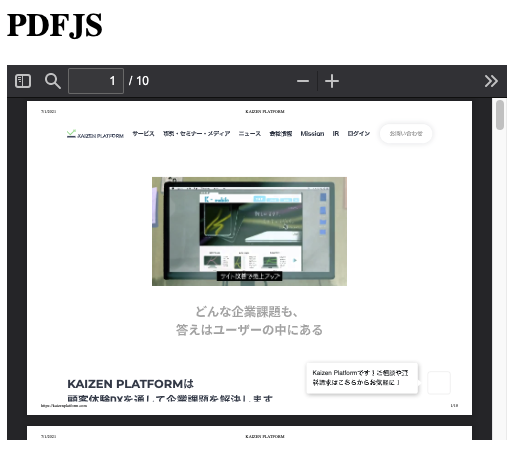Click the 'KAIZEN PLATFORMは' heading
The height and width of the screenshot is (457, 524).
[x=131, y=384]
